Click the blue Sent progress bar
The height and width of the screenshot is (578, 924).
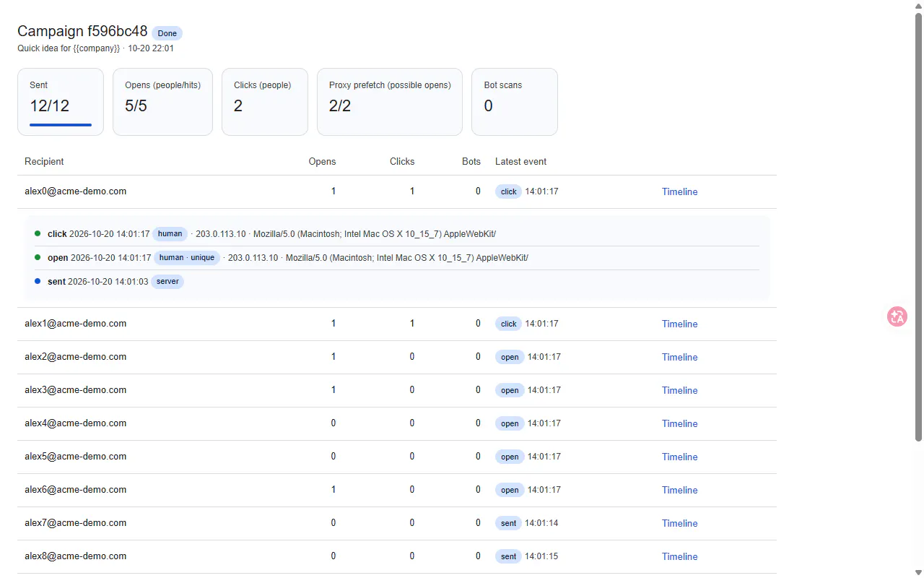61,125
